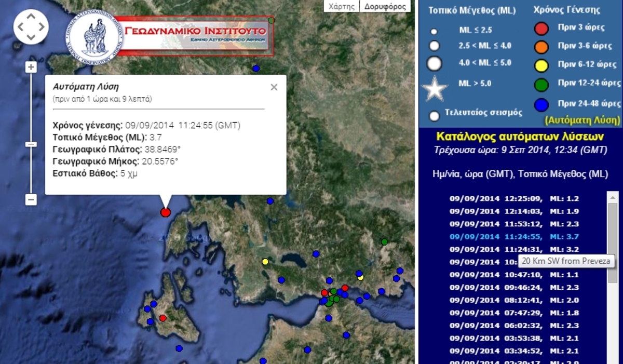Switch to Χάρτης map view
623x364 pixels.
342,6
